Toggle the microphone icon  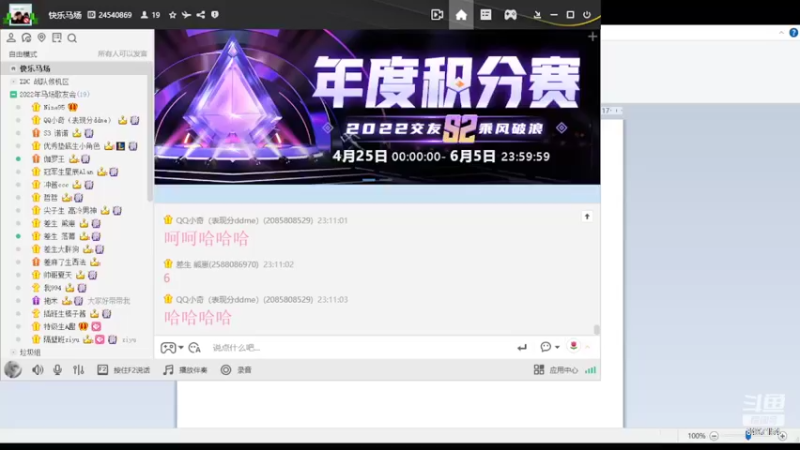[x=57, y=370]
